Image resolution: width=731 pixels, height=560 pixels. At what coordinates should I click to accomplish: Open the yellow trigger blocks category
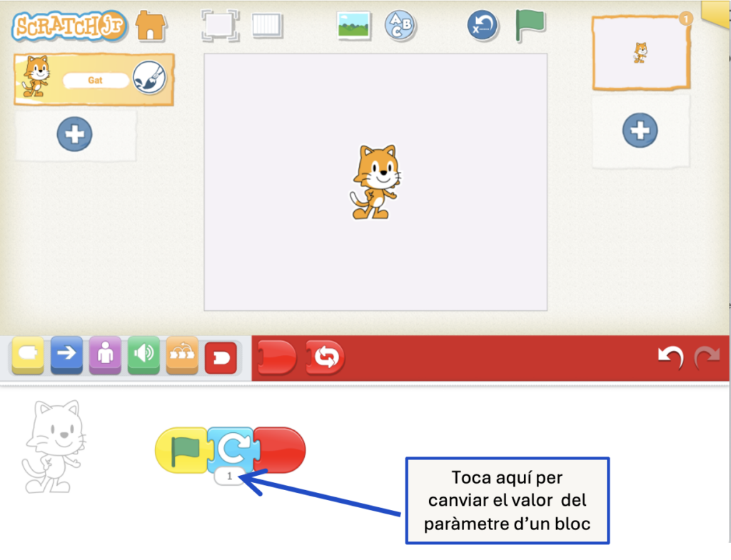[x=27, y=356]
